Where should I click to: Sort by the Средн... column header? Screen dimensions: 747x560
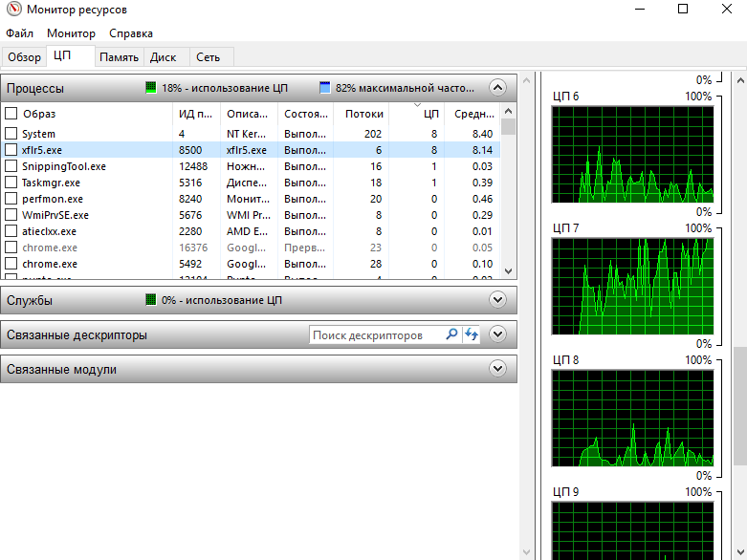(x=473, y=114)
